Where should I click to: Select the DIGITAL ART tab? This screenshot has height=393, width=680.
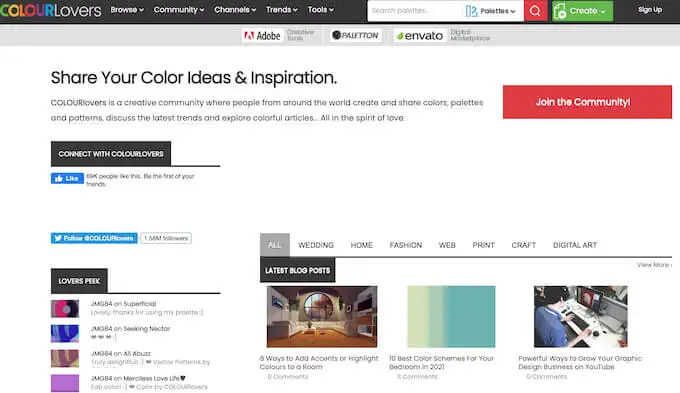pos(575,245)
